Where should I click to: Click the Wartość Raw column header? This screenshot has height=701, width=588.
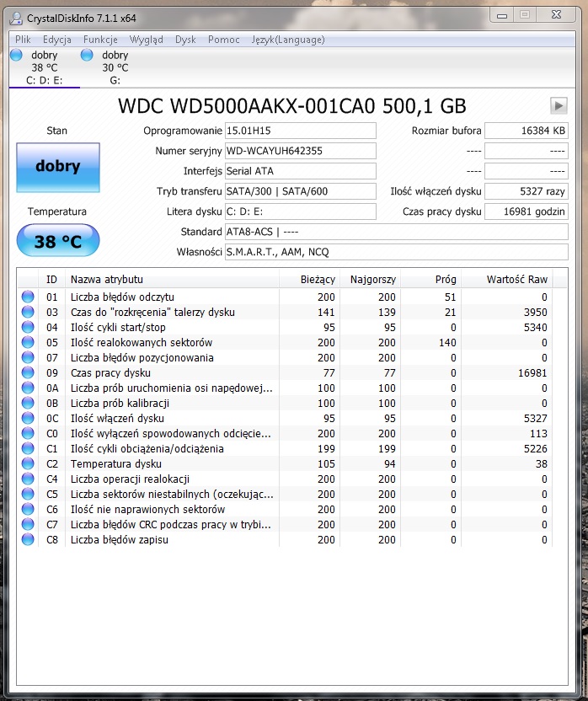click(x=507, y=280)
